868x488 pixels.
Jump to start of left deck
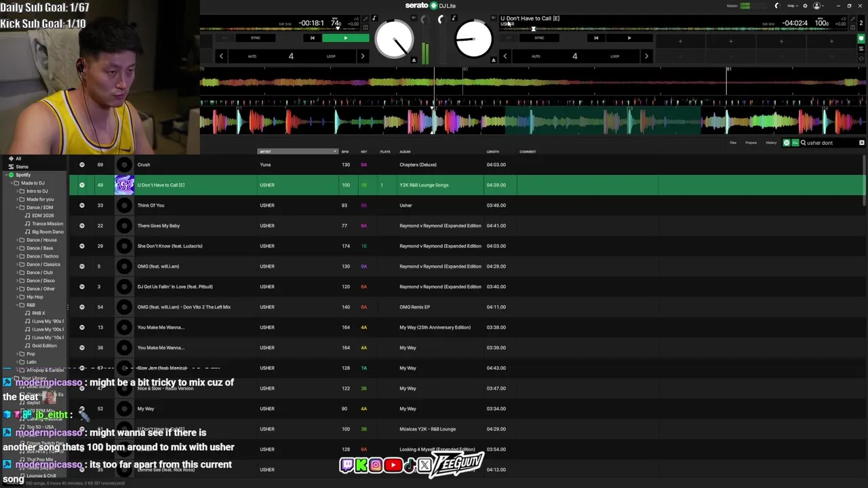(312, 38)
